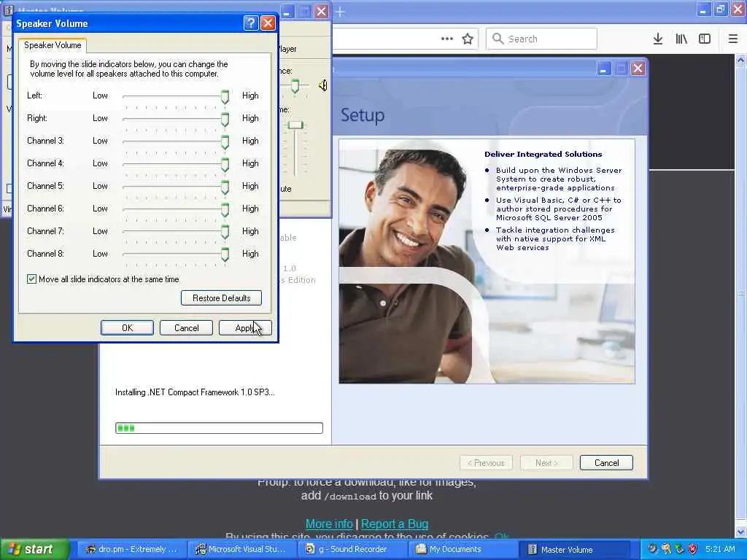Open Firefox hamburger menu
The width and height of the screenshot is (747, 560).
pos(733,39)
